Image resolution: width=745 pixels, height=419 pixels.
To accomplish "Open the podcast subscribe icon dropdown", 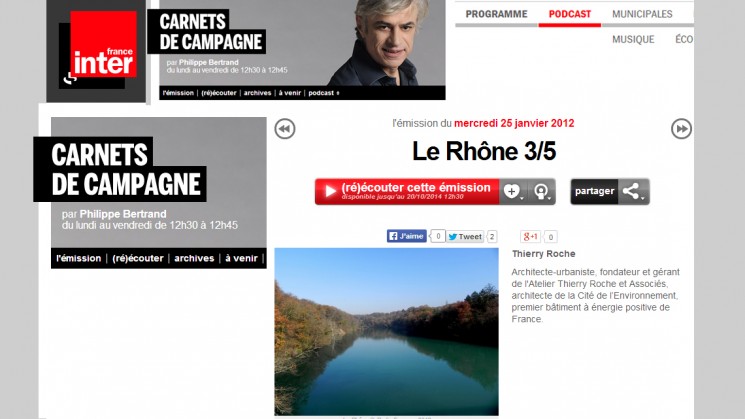I will (x=542, y=191).
